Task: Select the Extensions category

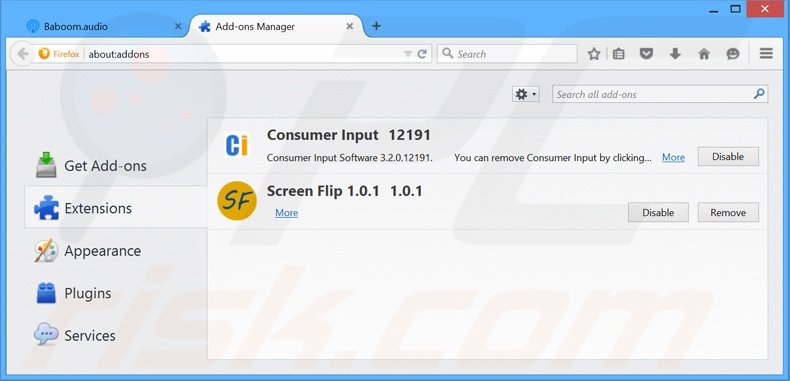Action: point(116,208)
